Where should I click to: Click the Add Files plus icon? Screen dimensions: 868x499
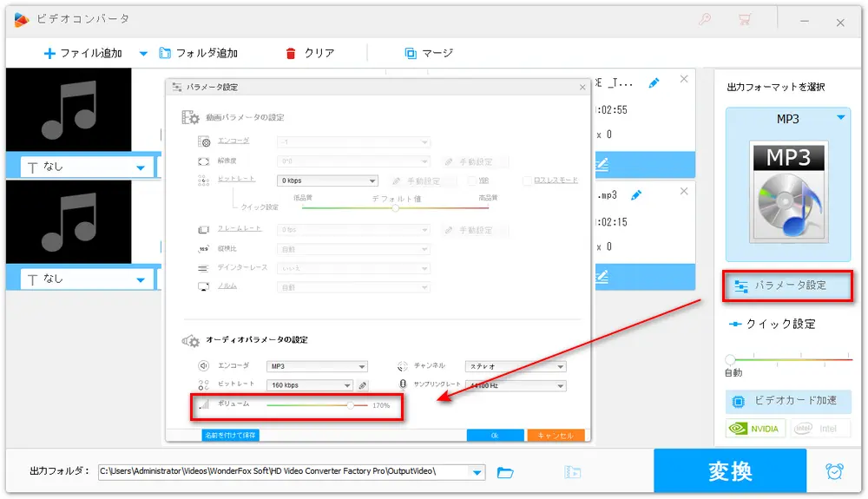(x=49, y=53)
